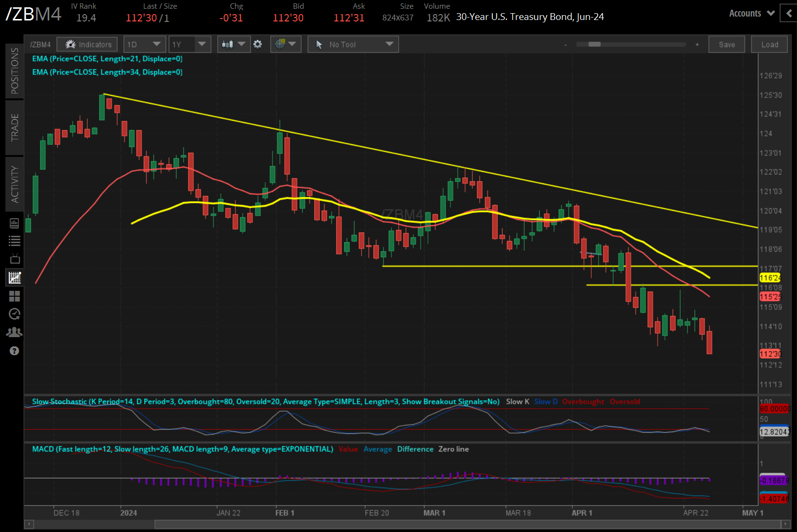Open the history clock sidebar icon
The image size is (797, 532).
point(15,314)
